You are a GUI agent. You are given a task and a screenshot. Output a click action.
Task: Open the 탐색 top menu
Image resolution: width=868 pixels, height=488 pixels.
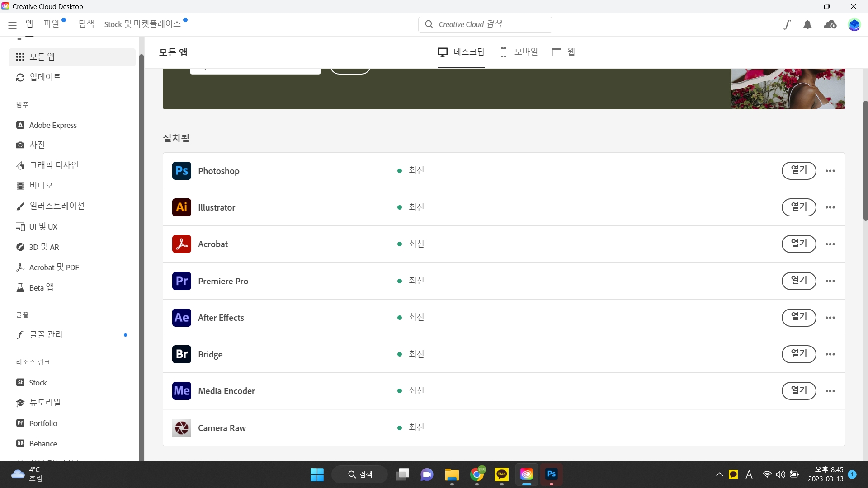coord(86,24)
